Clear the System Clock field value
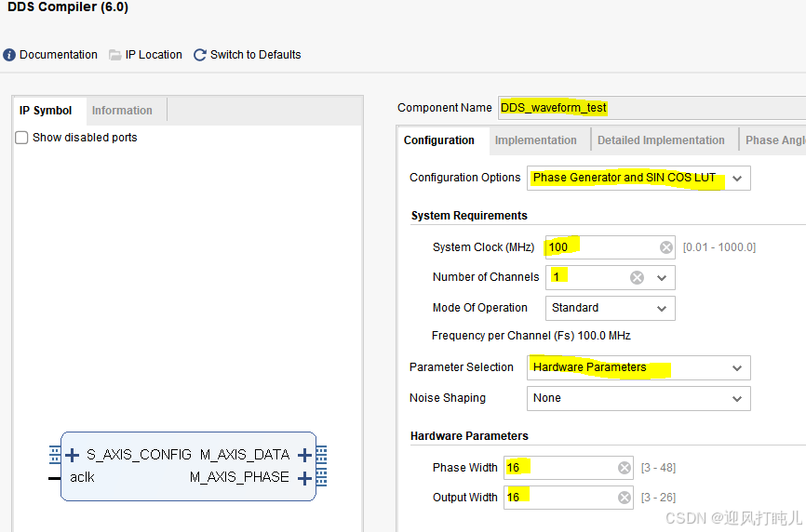 pos(666,247)
